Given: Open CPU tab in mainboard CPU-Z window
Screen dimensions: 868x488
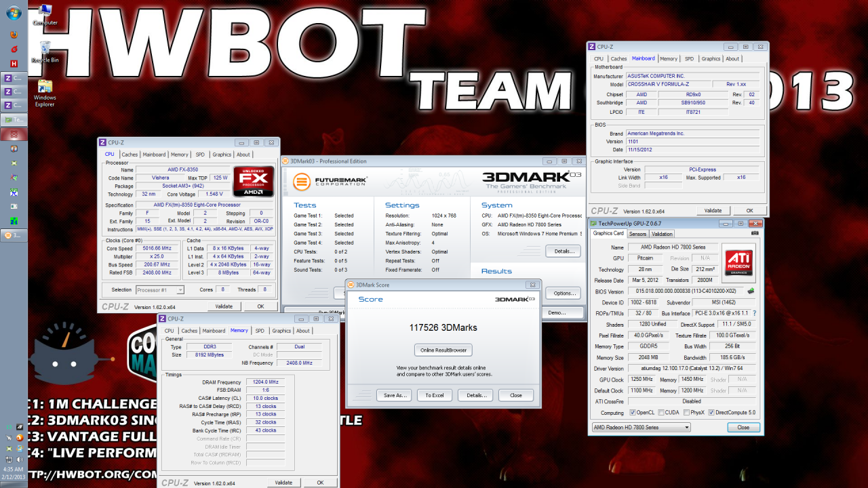Looking at the screenshot, I should [x=599, y=59].
